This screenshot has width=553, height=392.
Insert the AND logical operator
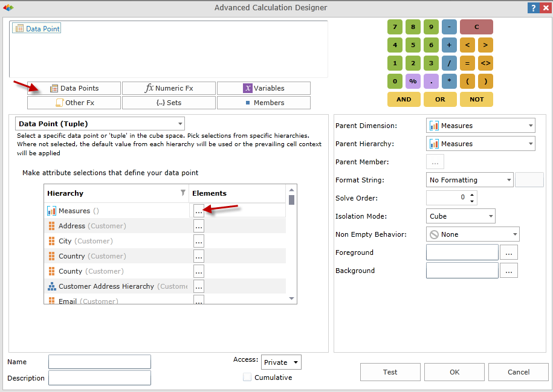404,100
